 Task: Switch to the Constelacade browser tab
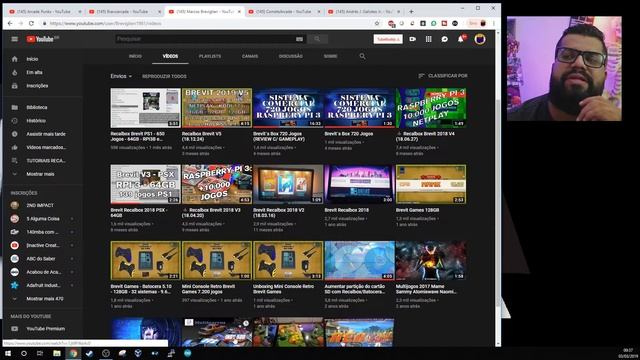pyautogui.click(x=283, y=12)
